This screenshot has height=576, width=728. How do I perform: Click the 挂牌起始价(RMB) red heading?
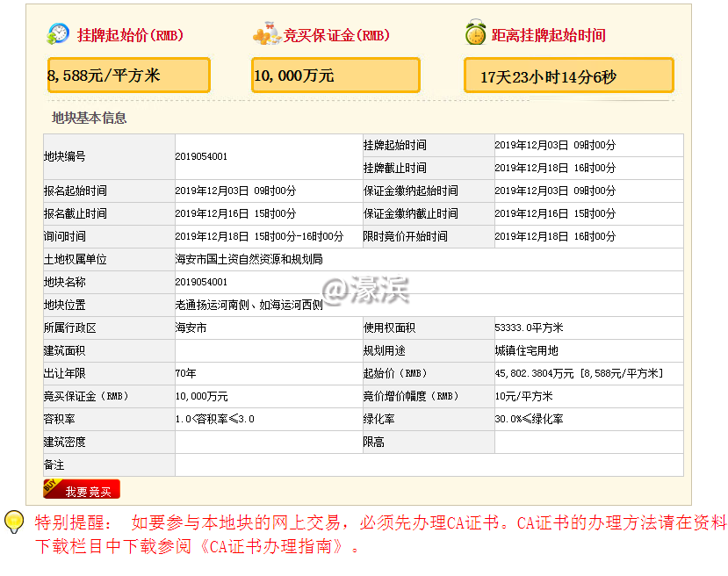click(130, 36)
